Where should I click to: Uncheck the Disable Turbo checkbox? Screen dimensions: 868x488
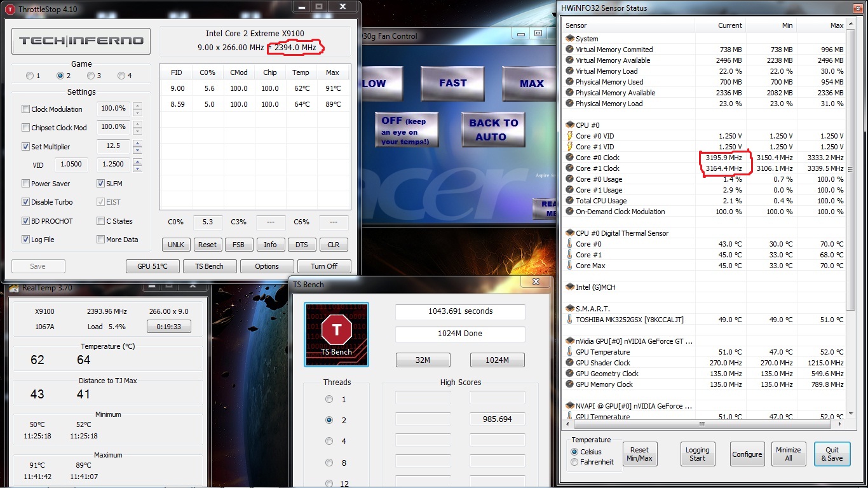(26, 202)
